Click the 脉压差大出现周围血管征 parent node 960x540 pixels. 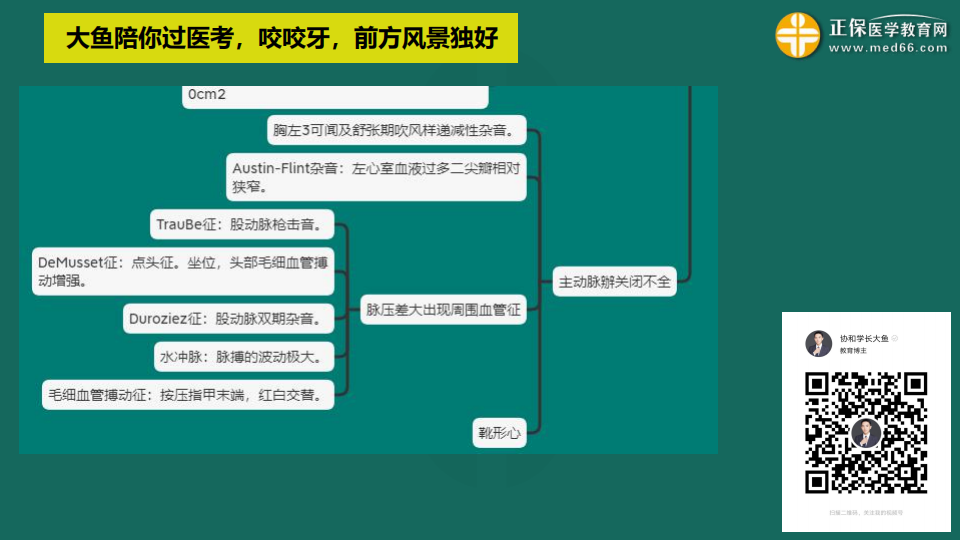[443, 310]
